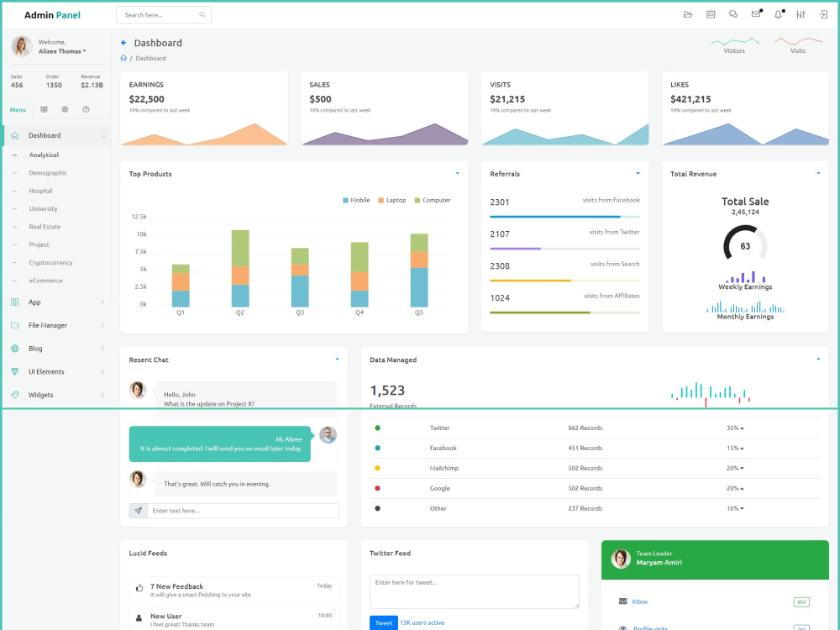Click the Blog globe icon in sidebar
Viewport: 840px width, 630px height.
[x=15, y=349]
